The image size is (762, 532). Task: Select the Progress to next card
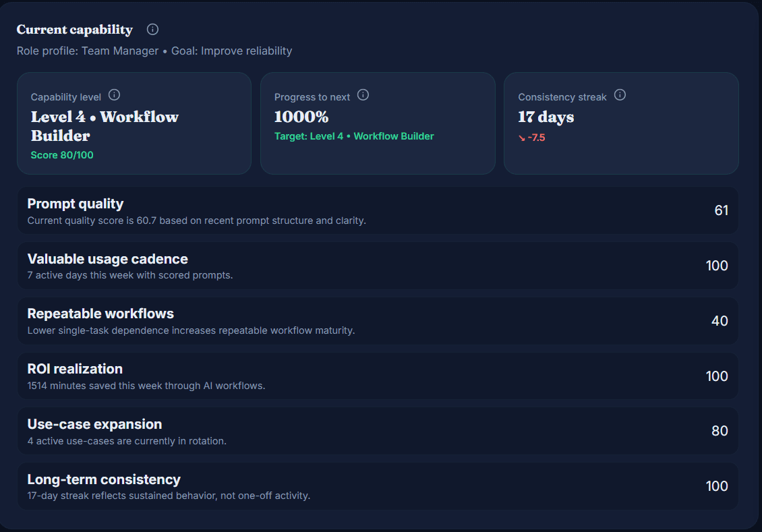click(x=378, y=123)
